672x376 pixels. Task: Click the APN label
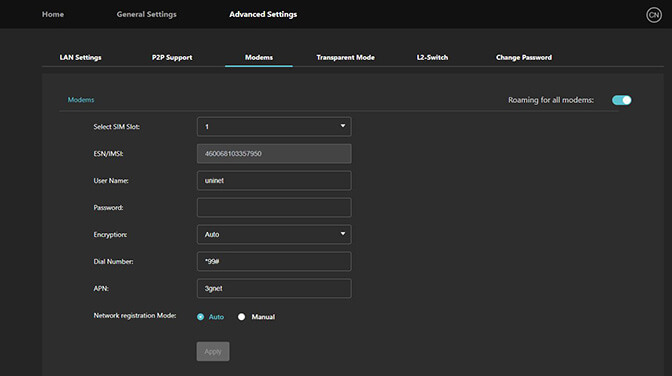pyautogui.click(x=101, y=289)
